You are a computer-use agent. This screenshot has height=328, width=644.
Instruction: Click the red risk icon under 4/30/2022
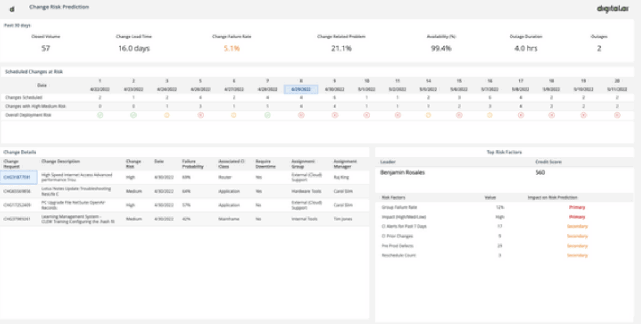[x=334, y=115]
